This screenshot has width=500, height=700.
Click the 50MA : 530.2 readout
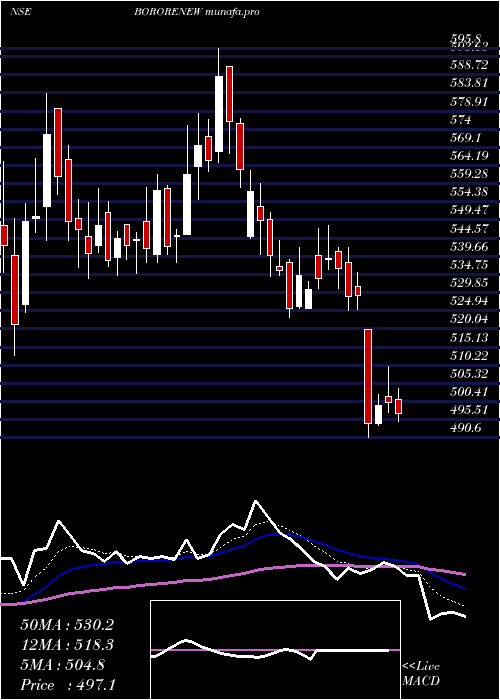click(67, 625)
